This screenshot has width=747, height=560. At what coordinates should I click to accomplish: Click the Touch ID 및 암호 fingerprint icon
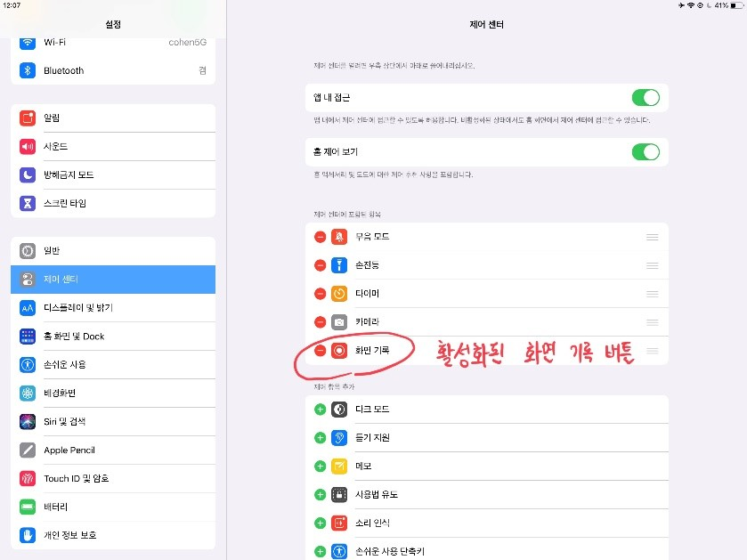pyautogui.click(x=28, y=478)
